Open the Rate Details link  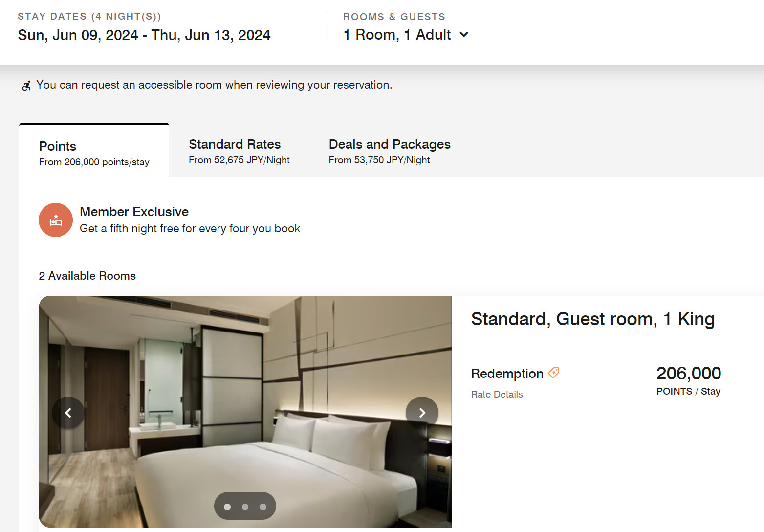click(x=497, y=395)
